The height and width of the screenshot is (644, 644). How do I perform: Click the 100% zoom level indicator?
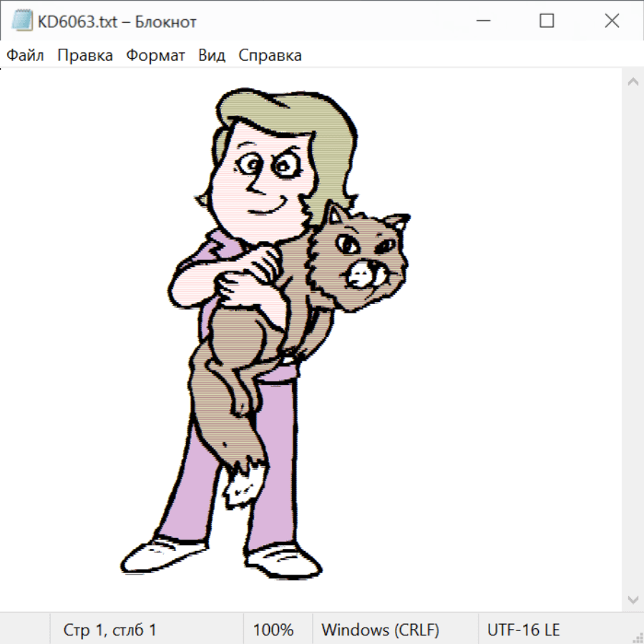[x=273, y=630]
